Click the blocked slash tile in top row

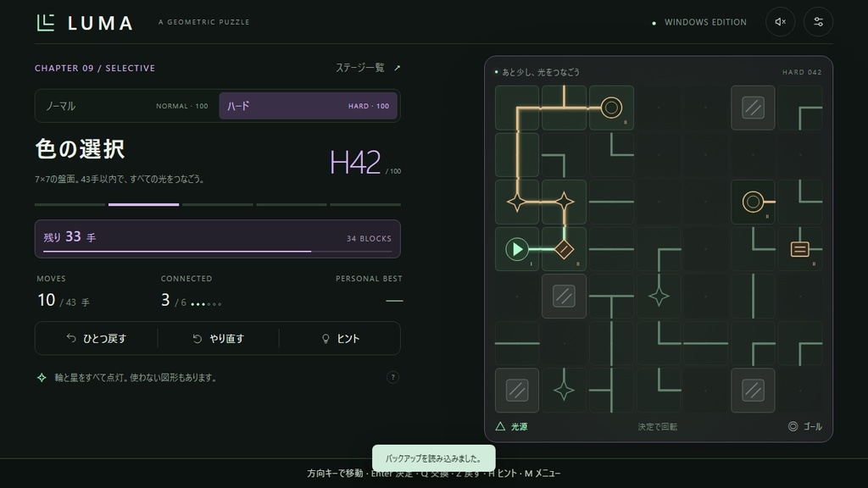click(753, 108)
